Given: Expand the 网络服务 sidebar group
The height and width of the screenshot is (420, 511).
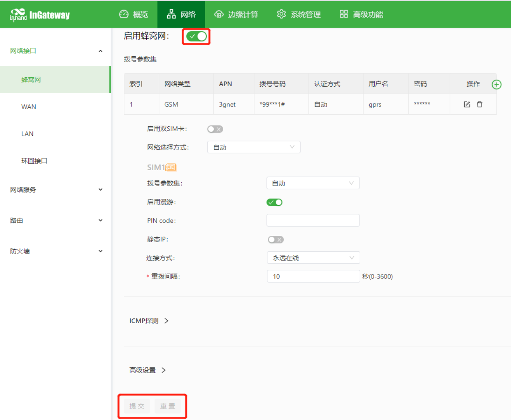Looking at the screenshot, I should point(55,190).
